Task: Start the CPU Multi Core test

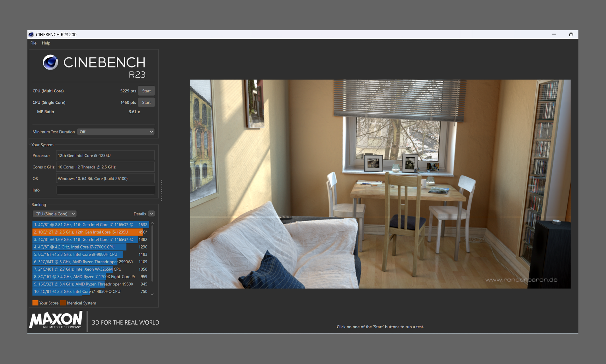Action: pyautogui.click(x=146, y=91)
